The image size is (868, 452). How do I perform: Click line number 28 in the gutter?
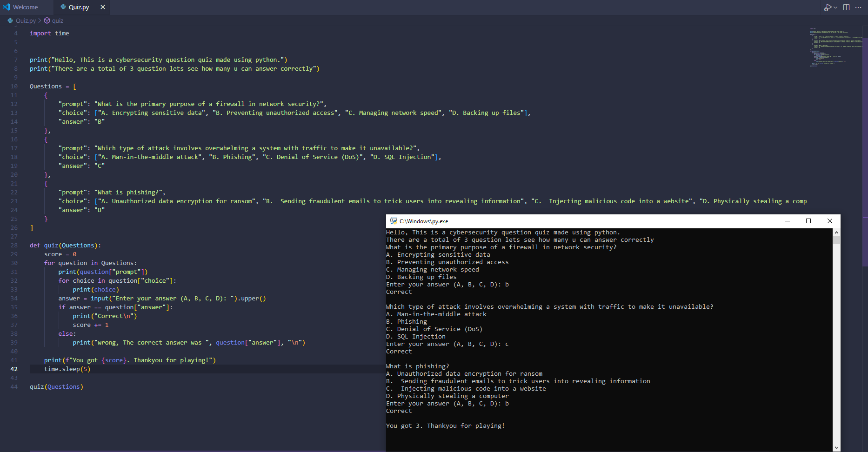click(14, 246)
